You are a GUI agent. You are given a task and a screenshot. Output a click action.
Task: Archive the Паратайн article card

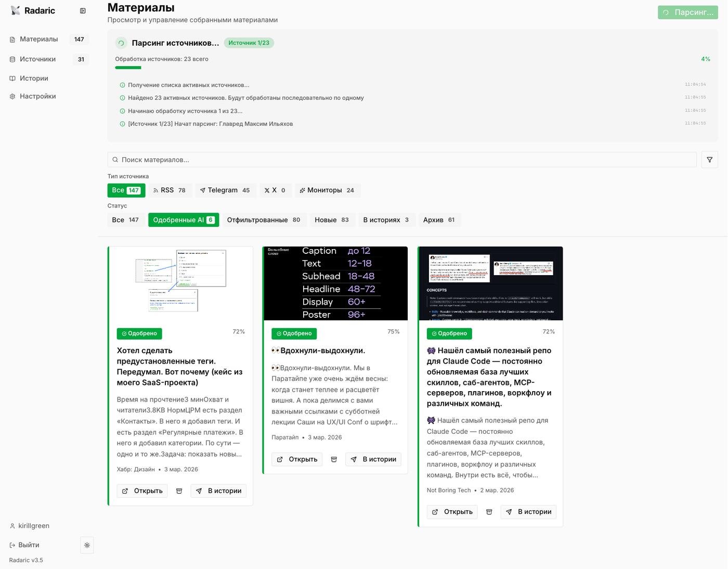(x=334, y=459)
